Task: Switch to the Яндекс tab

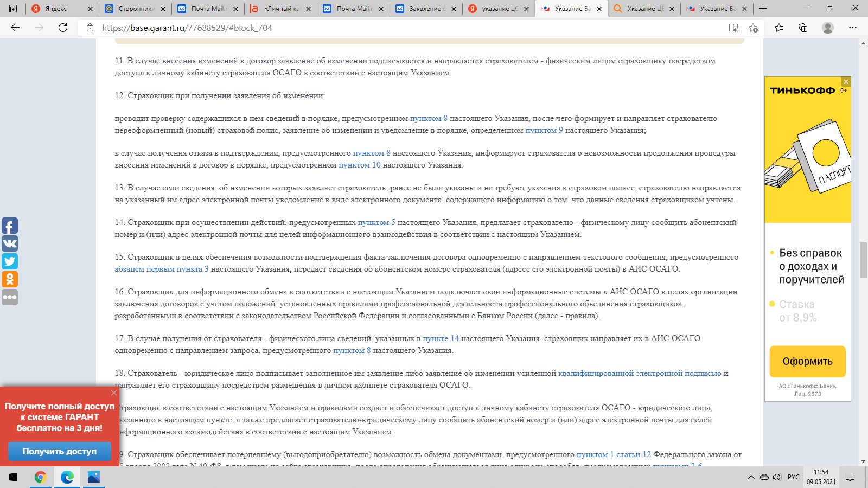Action: [56, 9]
